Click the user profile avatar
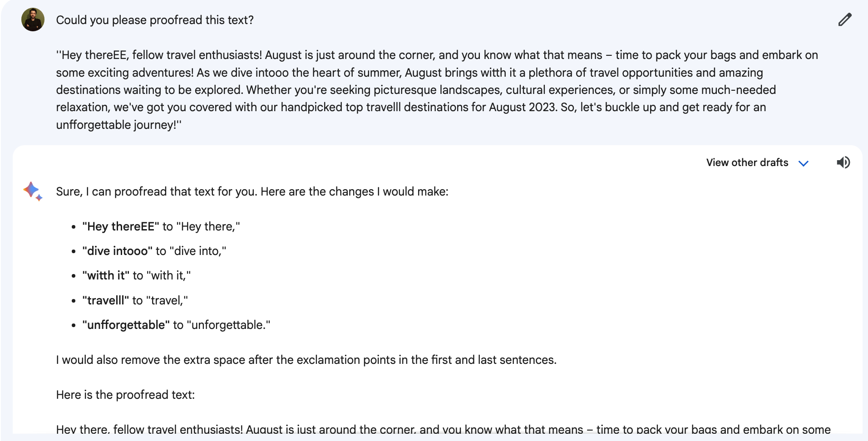 coord(33,20)
